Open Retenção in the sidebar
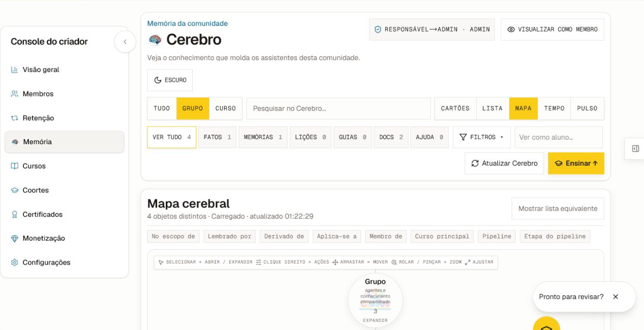The height and width of the screenshot is (330, 644). coord(64,118)
